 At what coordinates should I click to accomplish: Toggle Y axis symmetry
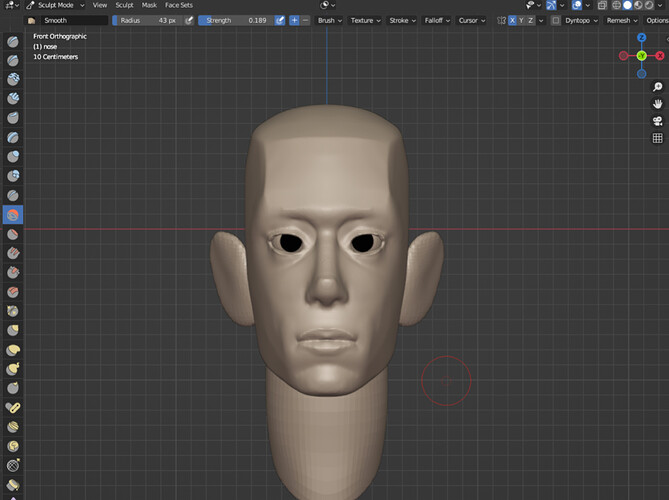[x=521, y=20]
